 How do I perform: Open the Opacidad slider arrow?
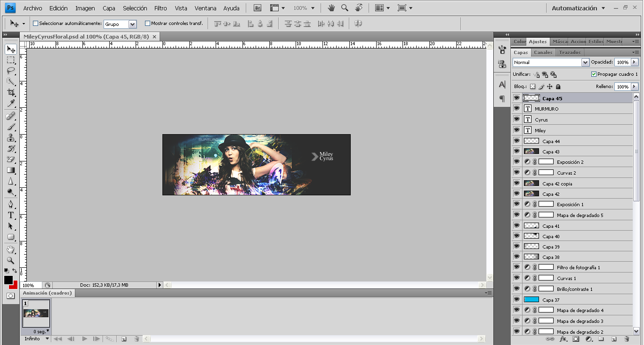click(634, 62)
